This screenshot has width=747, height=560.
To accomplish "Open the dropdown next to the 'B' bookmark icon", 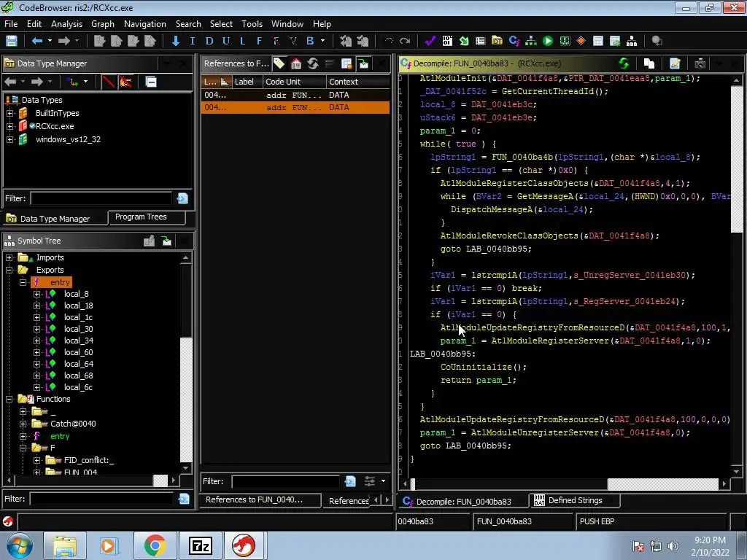I will [x=323, y=41].
